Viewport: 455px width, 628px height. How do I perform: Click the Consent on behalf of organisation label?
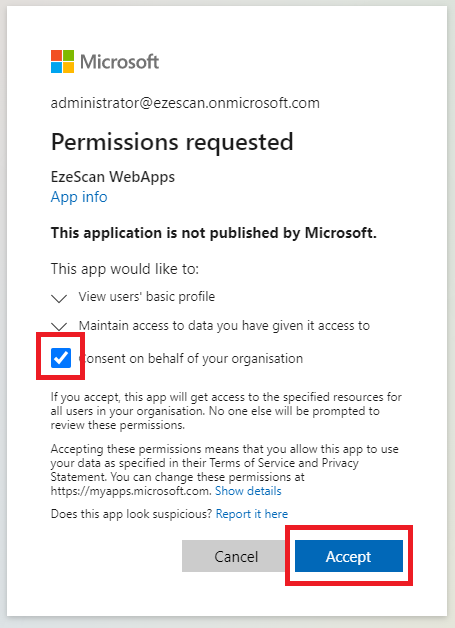[191, 358]
